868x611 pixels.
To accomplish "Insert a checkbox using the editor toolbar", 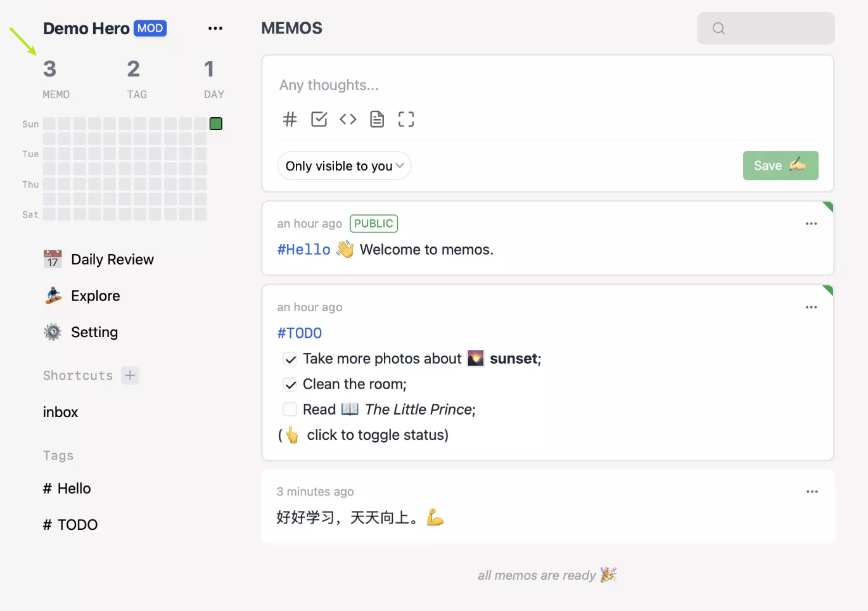I will 319,119.
